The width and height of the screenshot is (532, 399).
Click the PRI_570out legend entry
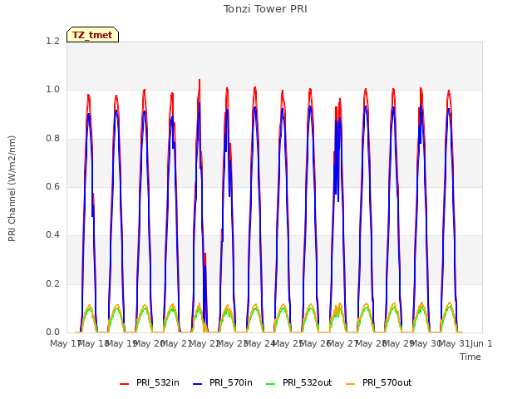(378, 383)
